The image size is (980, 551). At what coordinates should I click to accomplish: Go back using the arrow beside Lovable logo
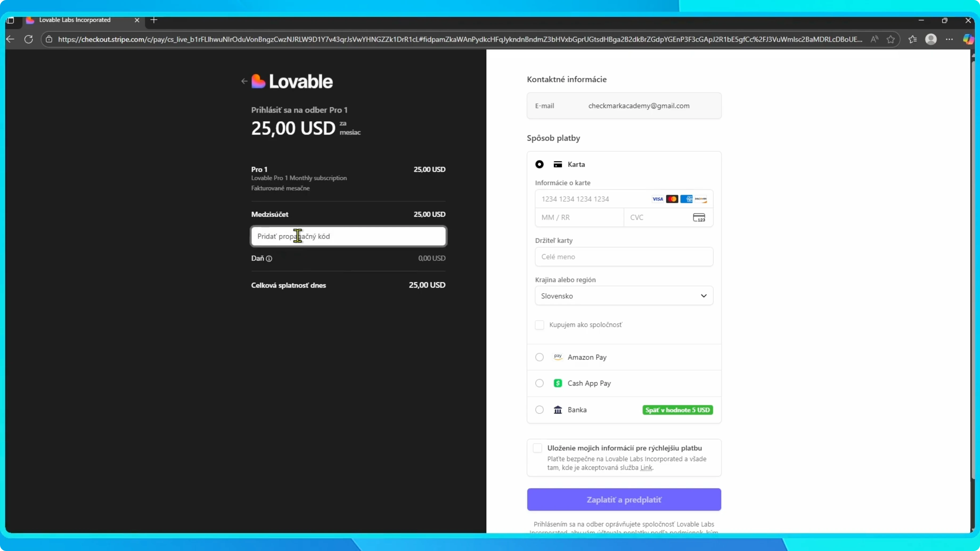pyautogui.click(x=244, y=81)
